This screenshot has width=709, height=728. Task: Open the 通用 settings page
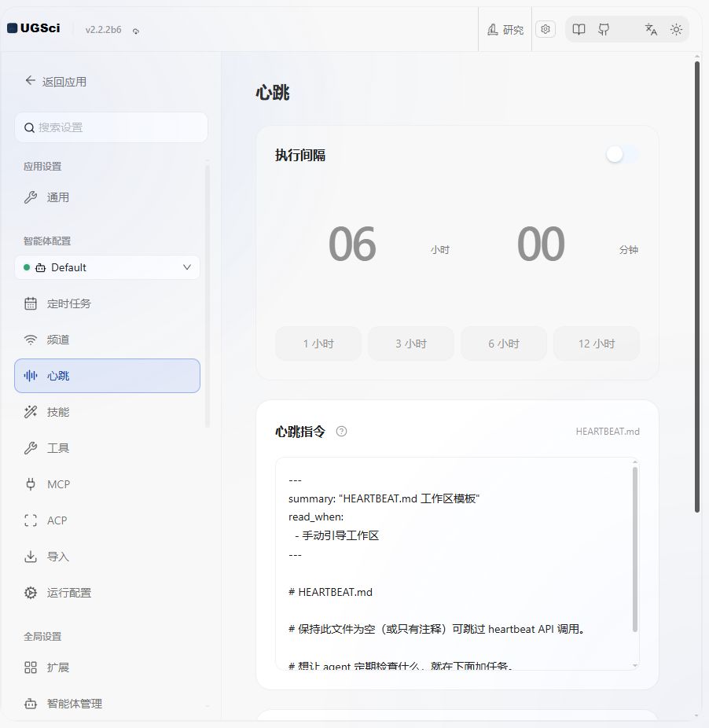(107, 197)
